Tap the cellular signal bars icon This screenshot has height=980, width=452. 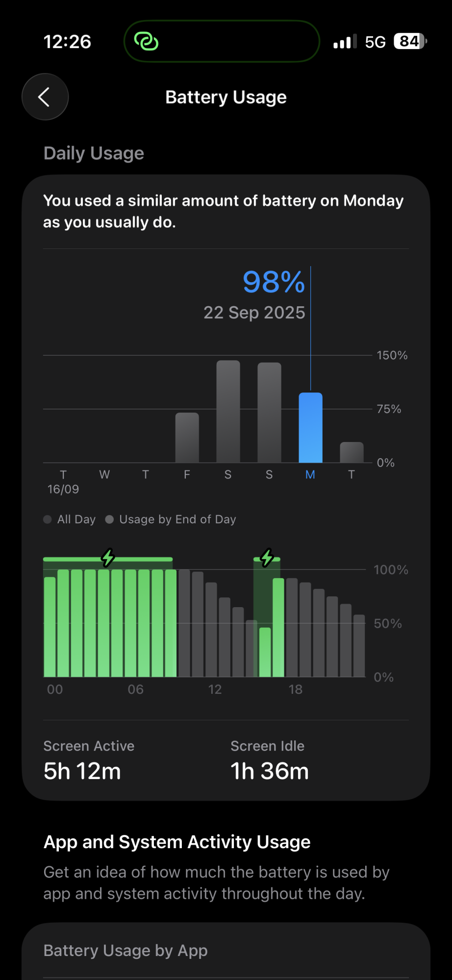click(345, 42)
